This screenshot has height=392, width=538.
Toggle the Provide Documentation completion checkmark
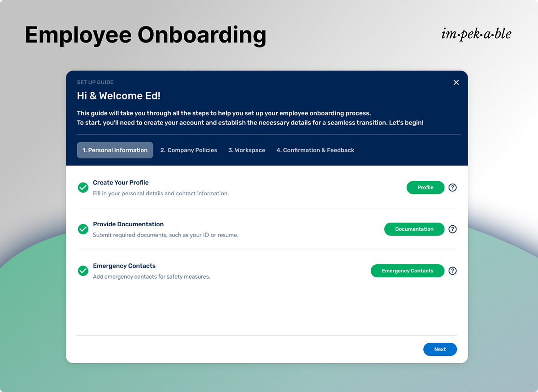(x=83, y=229)
